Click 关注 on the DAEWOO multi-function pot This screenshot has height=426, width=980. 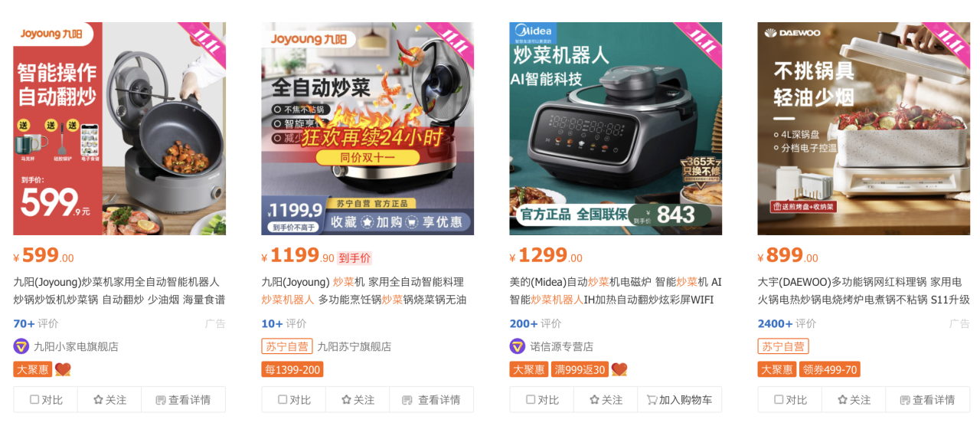click(x=854, y=400)
